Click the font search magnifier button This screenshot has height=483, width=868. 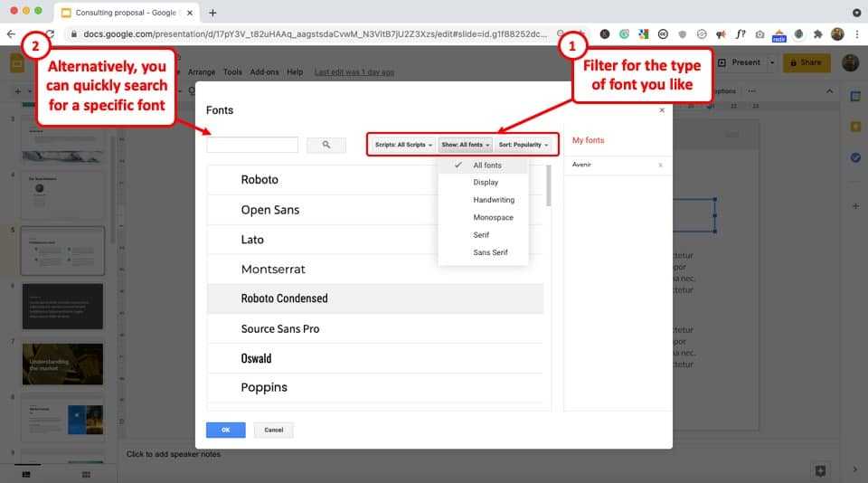[326, 145]
